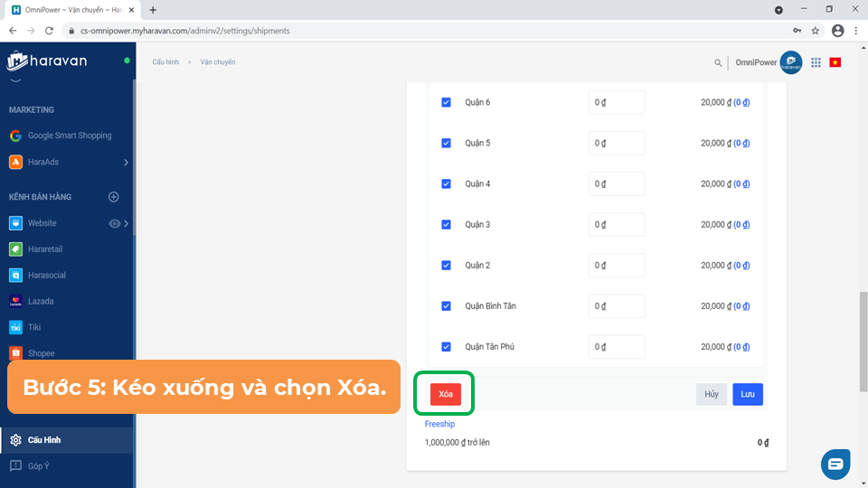The width and height of the screenshot is (868, 488).
Task: Add a new sales channel plus icon
Action: [x=114, y=197]
